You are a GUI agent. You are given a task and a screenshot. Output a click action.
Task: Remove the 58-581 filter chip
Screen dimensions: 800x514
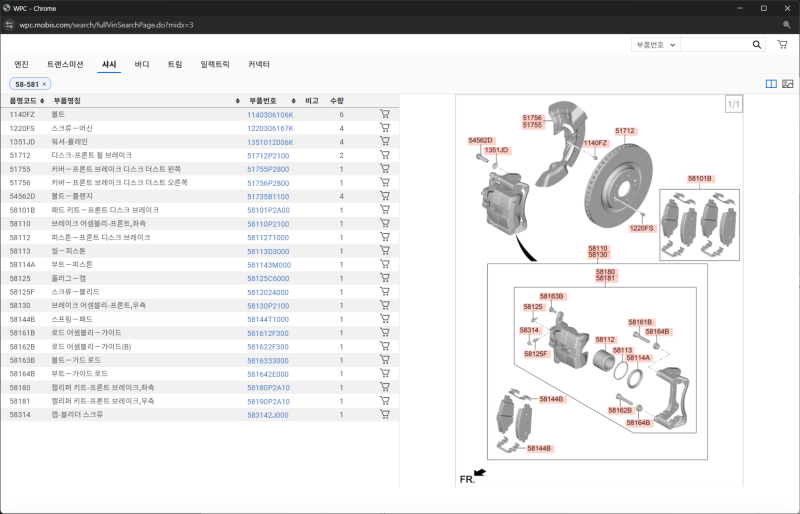point(44,84)
